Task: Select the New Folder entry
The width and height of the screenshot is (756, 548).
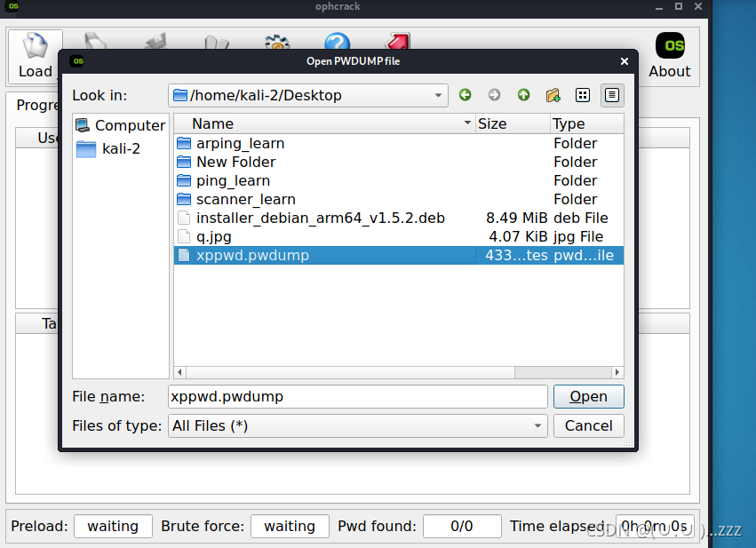Action: point(398,162)
